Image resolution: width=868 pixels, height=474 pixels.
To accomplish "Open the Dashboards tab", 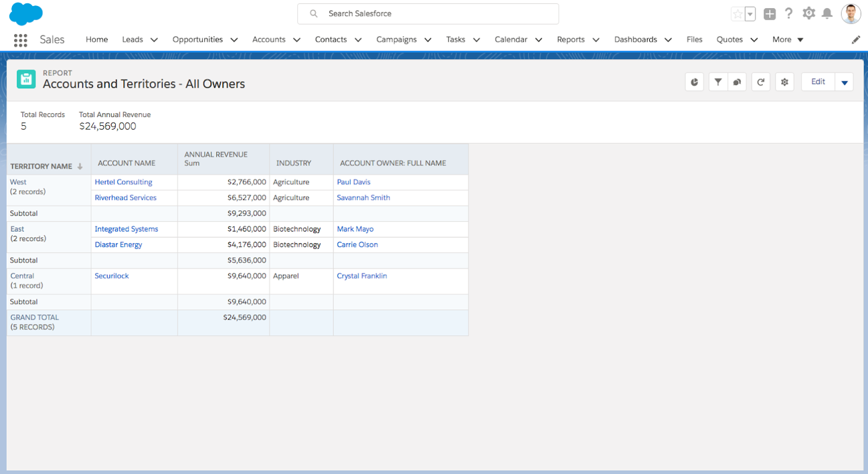I will click(636, 39).
